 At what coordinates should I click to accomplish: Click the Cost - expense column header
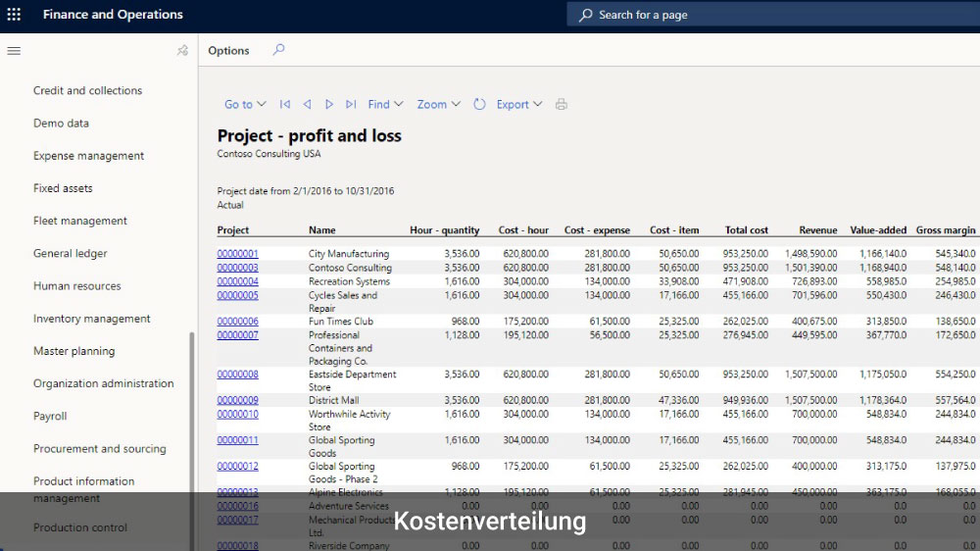(597, 230)
